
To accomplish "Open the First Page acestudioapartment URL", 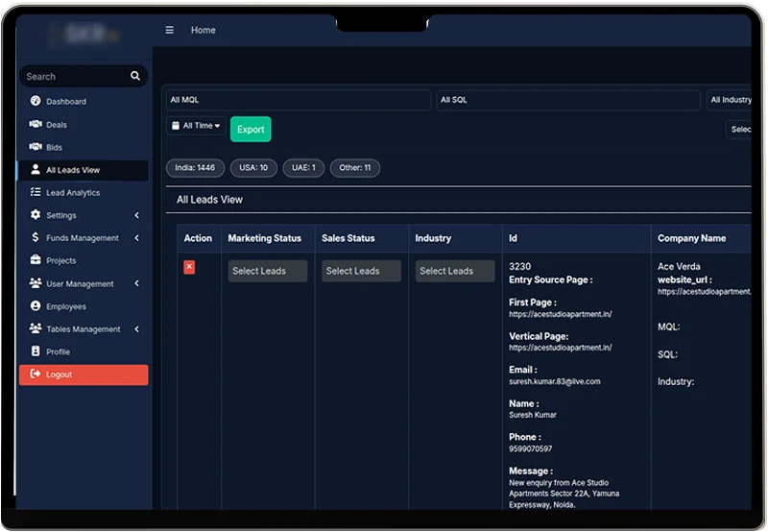I will pyautogui.click(x=561, y=314).
